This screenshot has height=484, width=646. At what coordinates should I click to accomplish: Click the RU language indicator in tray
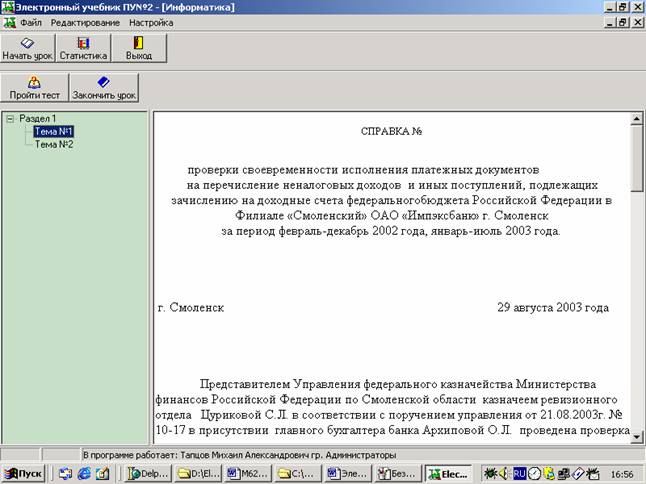pyautogui.click(x=519, y=473)
